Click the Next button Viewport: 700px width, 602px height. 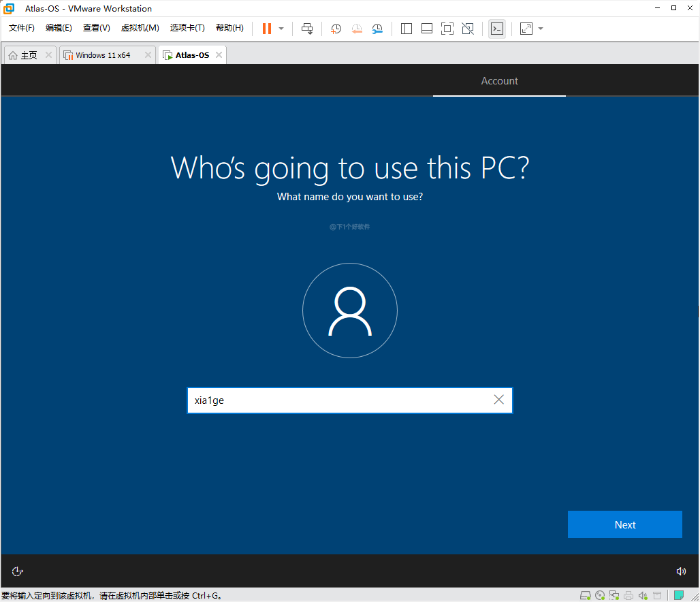625,524
